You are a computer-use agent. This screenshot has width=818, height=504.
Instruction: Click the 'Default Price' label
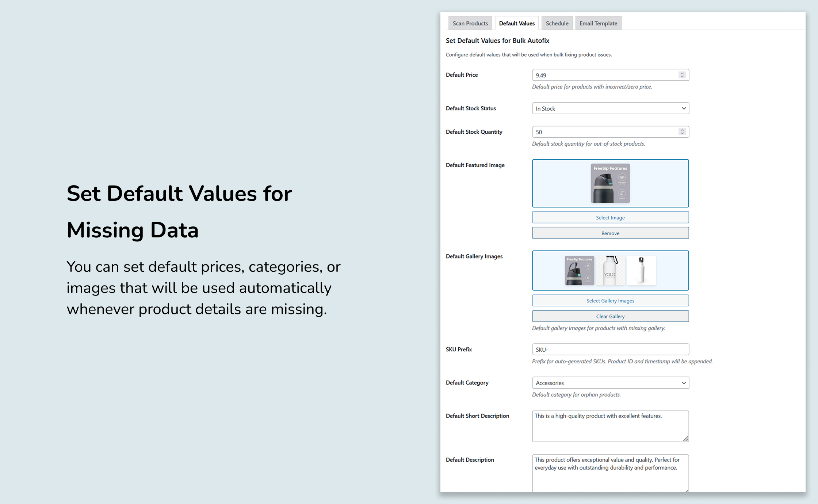click(462, 75)
